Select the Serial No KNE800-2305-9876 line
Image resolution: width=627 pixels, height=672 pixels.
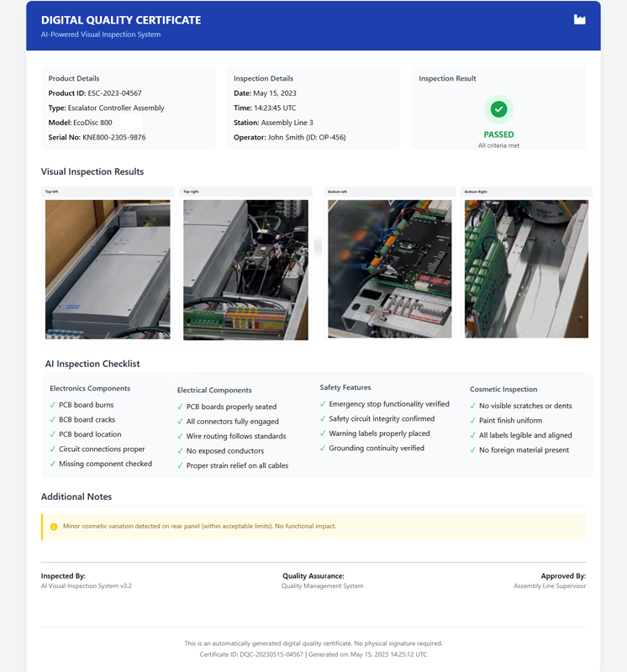(97, 137)
